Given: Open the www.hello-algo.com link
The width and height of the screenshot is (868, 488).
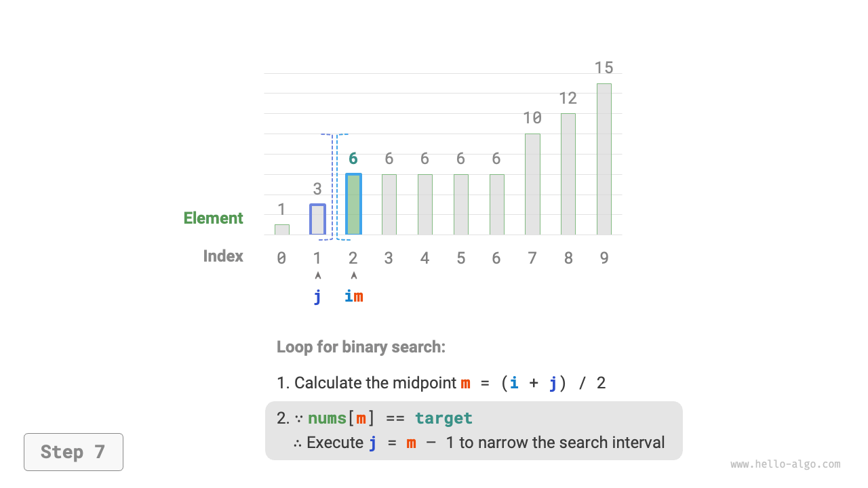Looking at the screenshot, I should pyautogui.click(x=785, y=465).
